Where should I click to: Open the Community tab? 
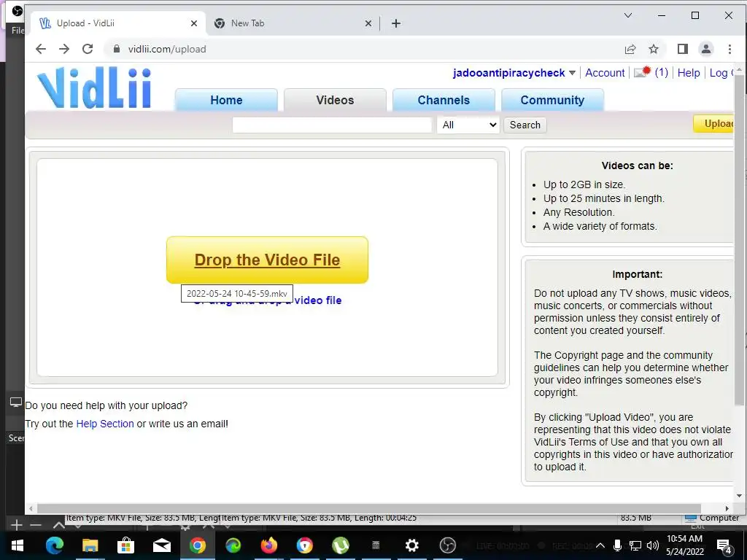(x=552, y=100)
